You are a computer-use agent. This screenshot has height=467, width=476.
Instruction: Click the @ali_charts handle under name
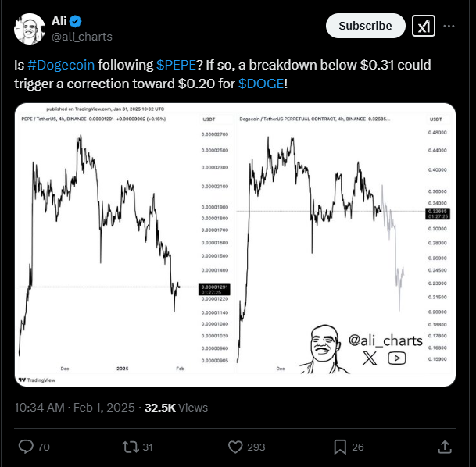click(82, 37)
